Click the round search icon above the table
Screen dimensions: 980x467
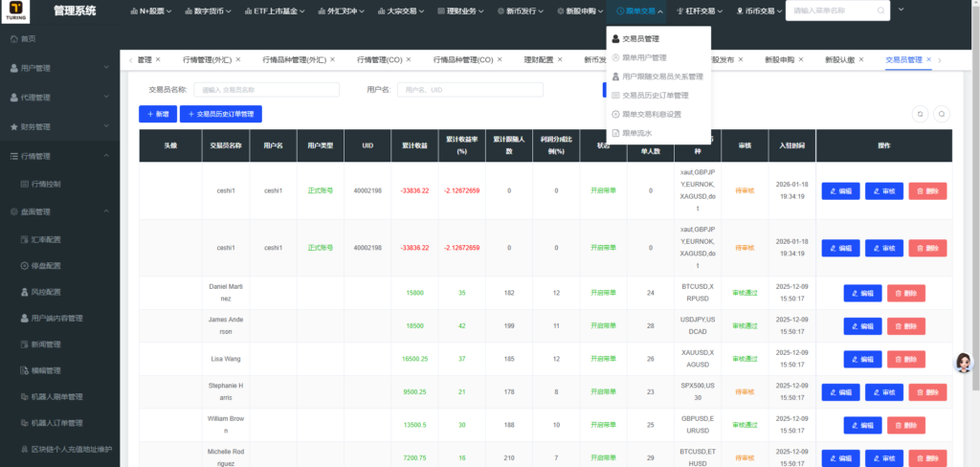(942, 114)
